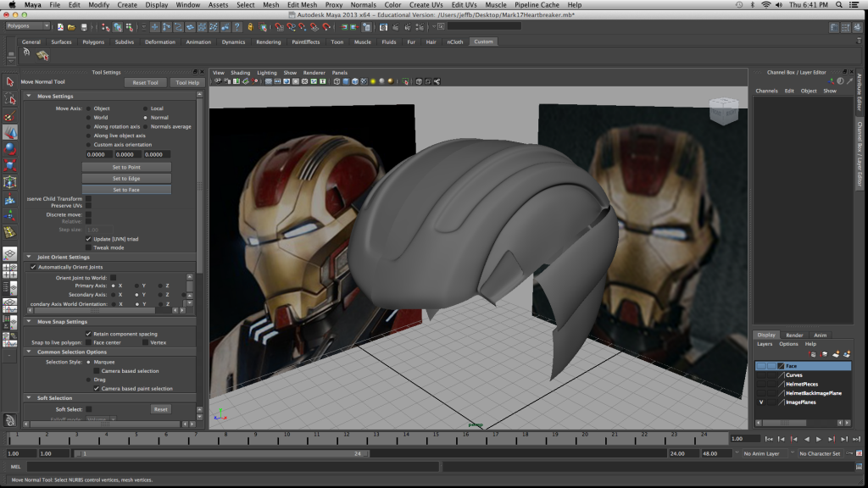Click the Universal Manipulator tool icon
The width and height of the screenshot is (868, 488).
[x=9, y=182]
